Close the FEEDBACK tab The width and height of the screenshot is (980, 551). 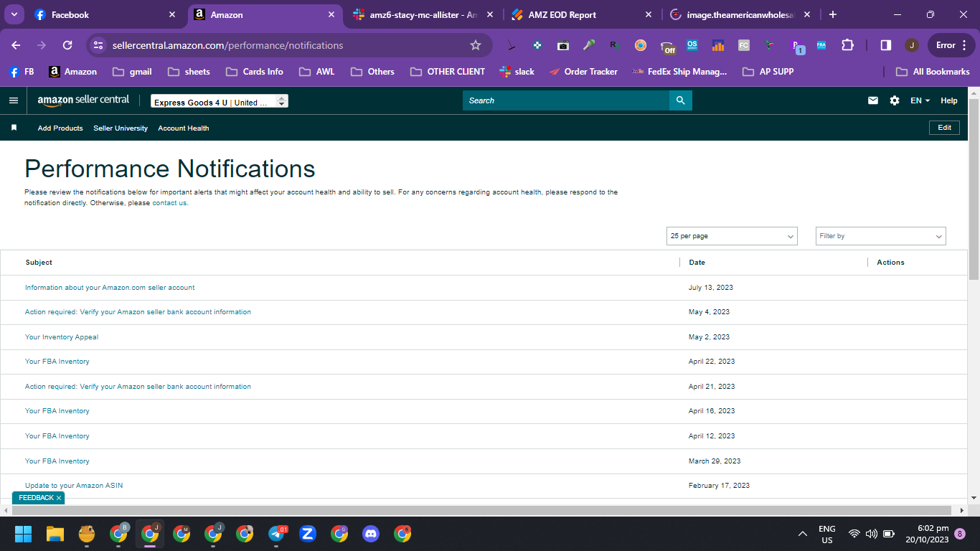click(59, 498)
